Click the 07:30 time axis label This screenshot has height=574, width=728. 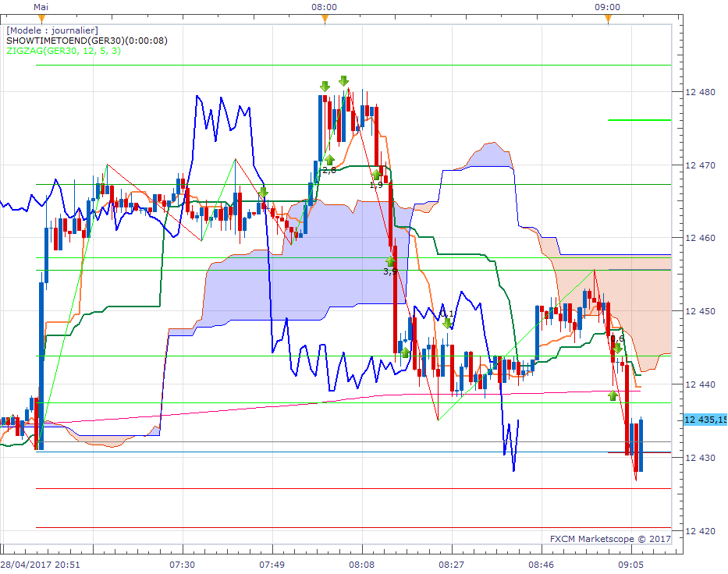coord(182,565)
